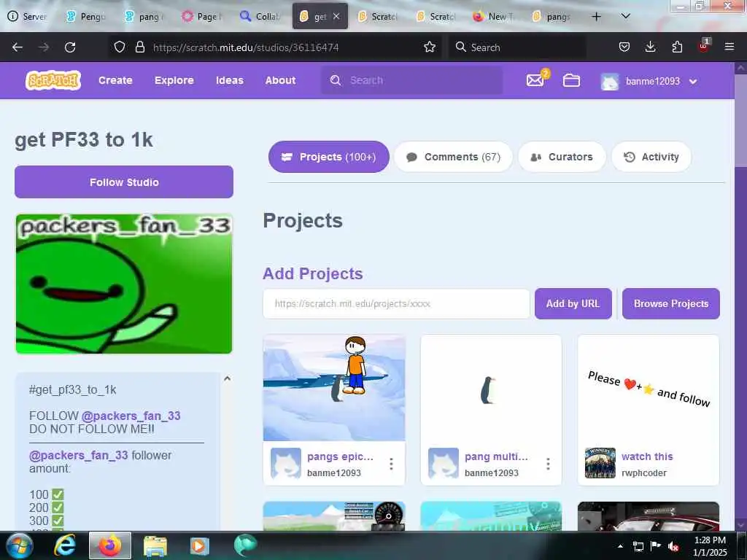Image resolution: width=747 pixels, height=560 pixels.
Task: Open the messages envelope icon
Action: (x=535, y=80)
